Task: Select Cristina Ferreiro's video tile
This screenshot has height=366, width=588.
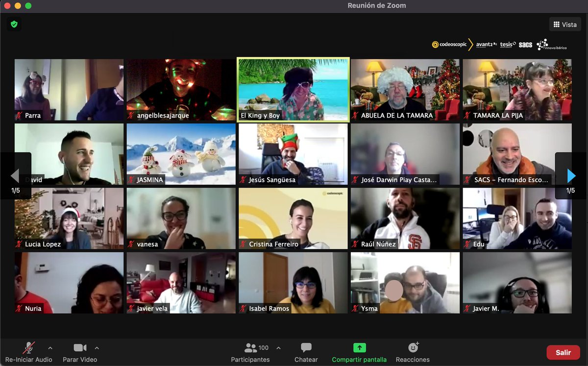Action: tap(293, 219)
